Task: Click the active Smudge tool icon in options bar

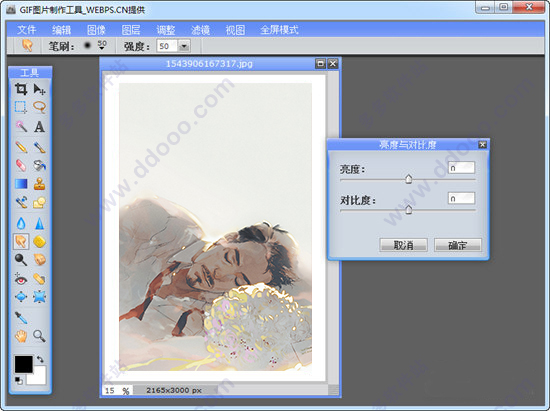Action: [x=27, y=45]
